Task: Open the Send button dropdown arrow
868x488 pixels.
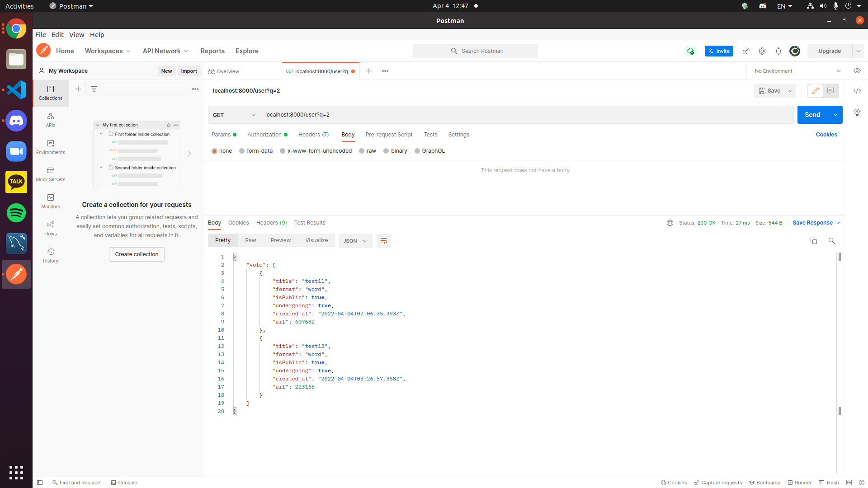Action: tap(835, 115)
